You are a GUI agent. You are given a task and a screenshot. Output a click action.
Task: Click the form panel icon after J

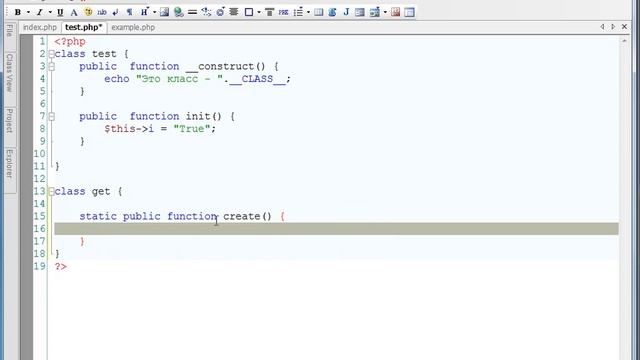coord(360,12)
